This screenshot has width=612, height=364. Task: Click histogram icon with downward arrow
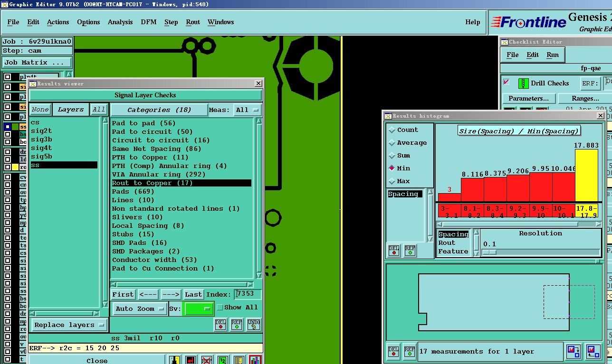pyautogui.click(x=574, y=352)
